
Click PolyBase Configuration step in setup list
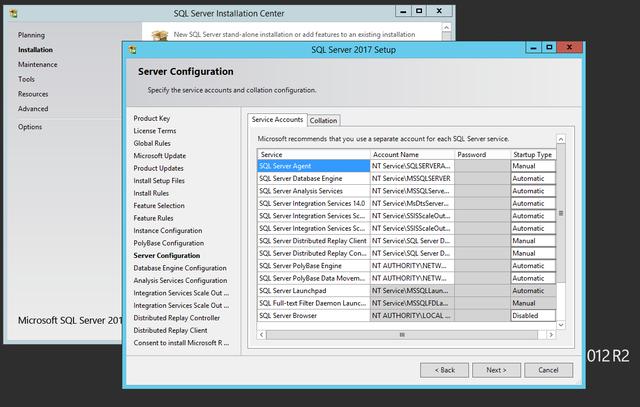click(x=169, y=243)
